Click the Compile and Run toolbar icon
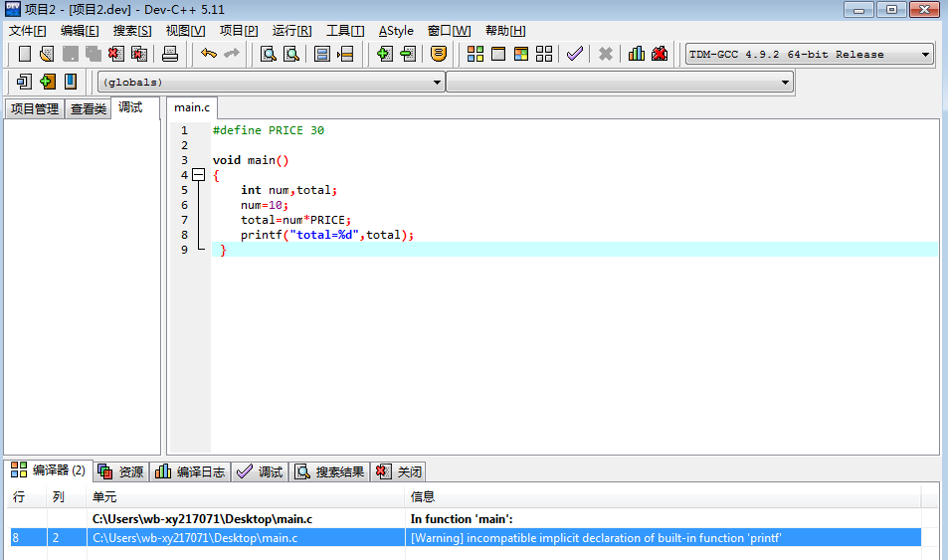 [x=521, y=54]
